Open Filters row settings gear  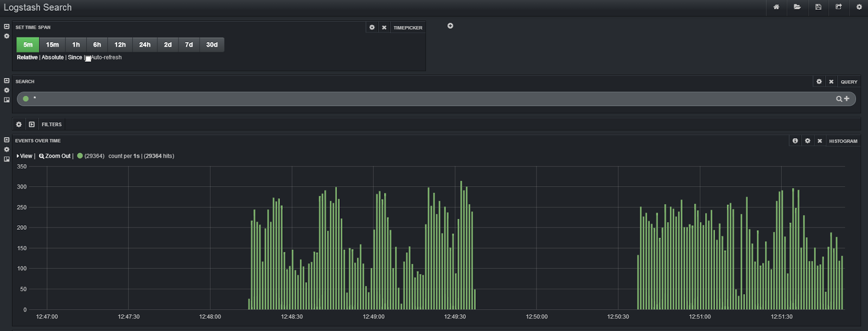19,124
